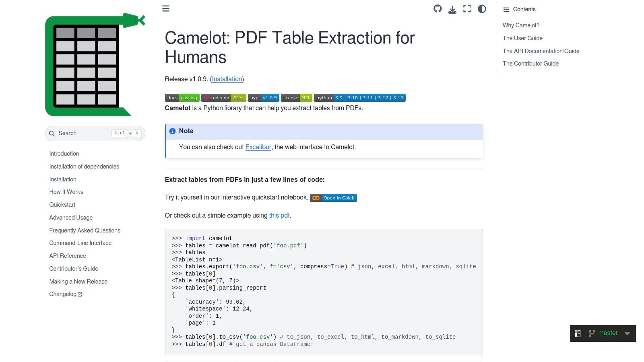The width and height of the screenshot is (644, 362).
Task: Click the Camelot logo image
Action: coord(95,65)
